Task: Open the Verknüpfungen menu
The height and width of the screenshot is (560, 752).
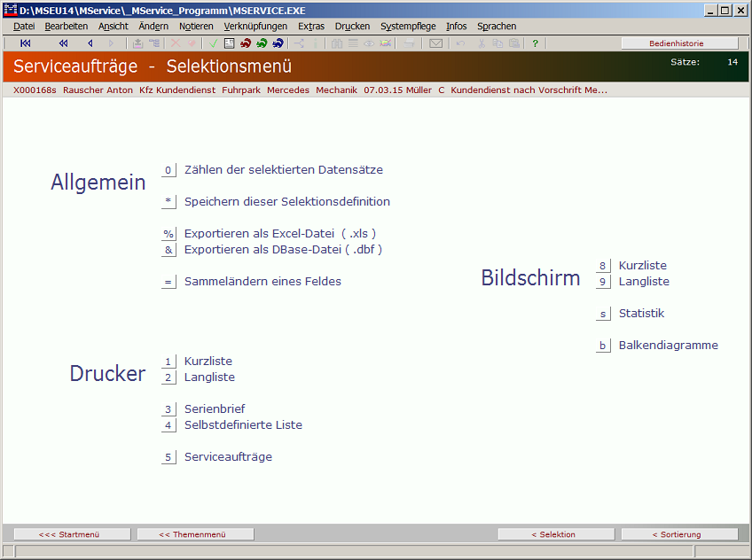Action: [x=255, y=27]
